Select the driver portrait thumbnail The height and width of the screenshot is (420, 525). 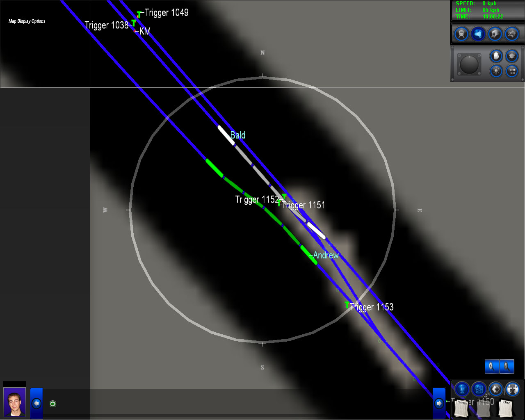point(15,402)
